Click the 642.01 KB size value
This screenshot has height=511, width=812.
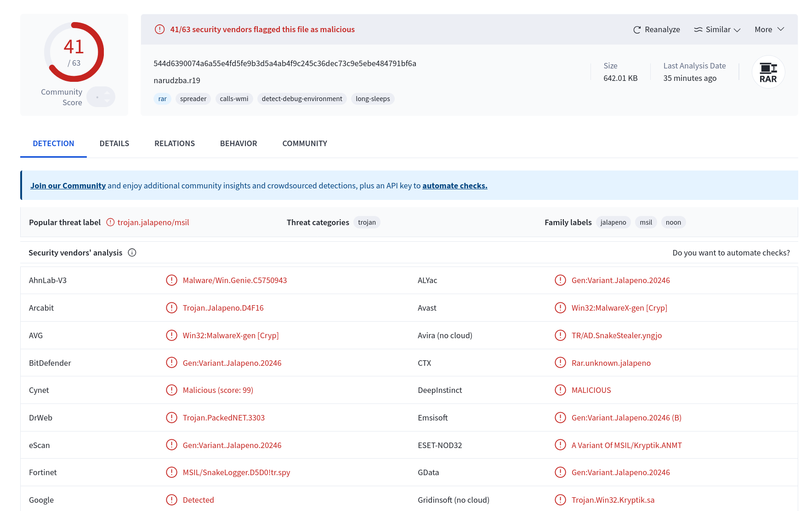tap(620, 78)
